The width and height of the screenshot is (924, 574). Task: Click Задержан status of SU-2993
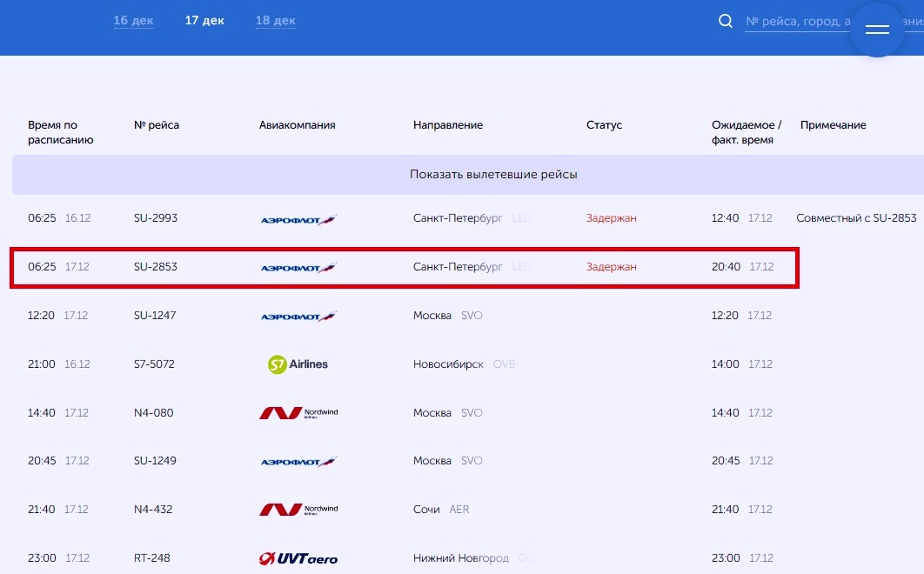[x=611, y=218]
